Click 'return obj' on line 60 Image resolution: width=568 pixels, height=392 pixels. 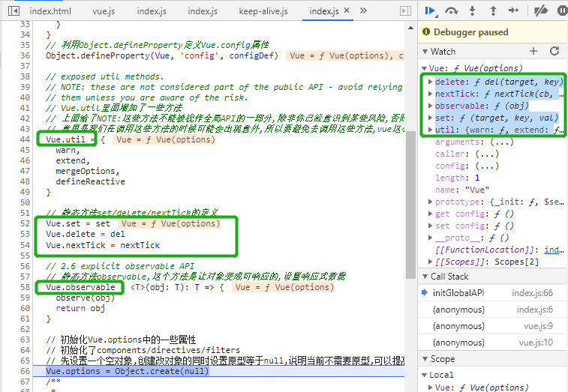pyautogui.click(x=80, y=308)
